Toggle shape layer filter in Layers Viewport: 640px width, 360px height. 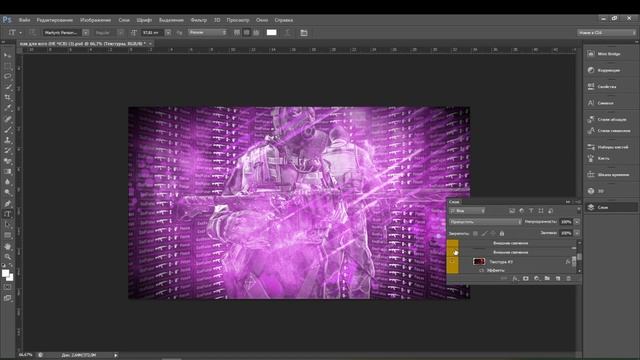[x=541, y=211]
